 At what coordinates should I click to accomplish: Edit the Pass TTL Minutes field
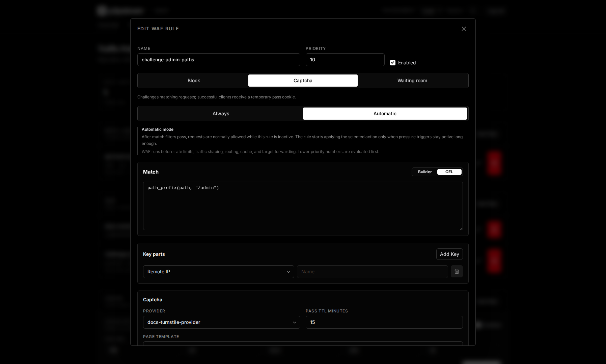tap(384, 322)
